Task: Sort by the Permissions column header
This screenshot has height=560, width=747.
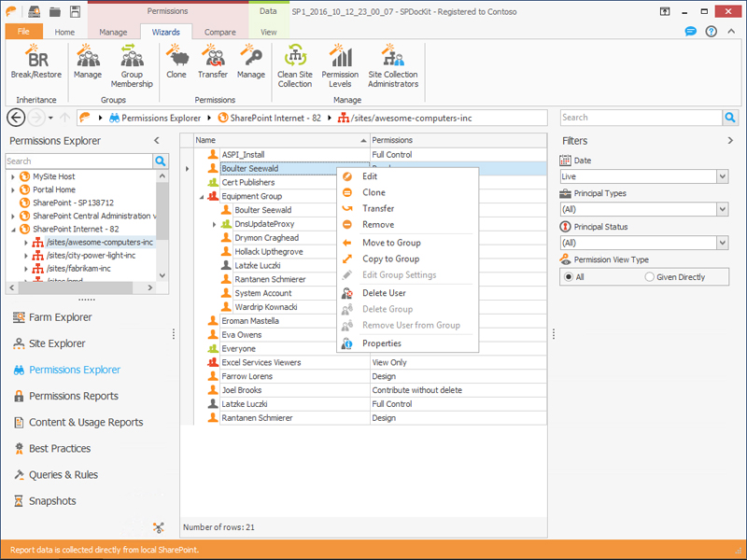Action: click(x=458, y=140)
